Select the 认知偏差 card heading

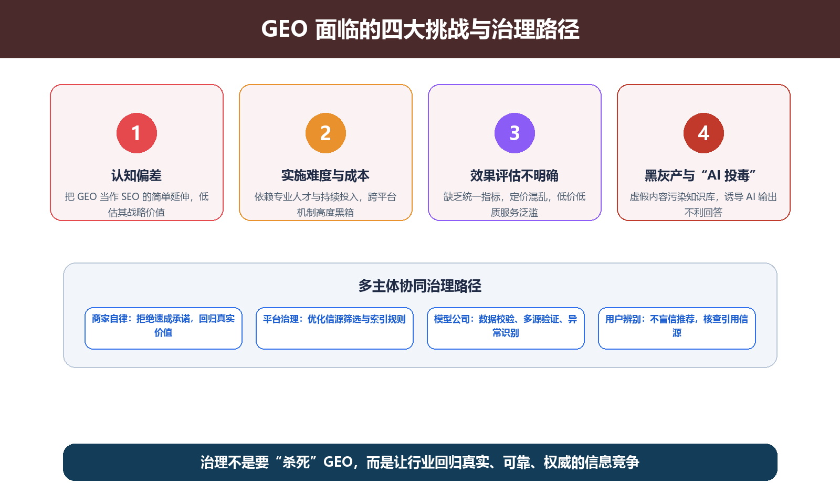coord(136,175)
